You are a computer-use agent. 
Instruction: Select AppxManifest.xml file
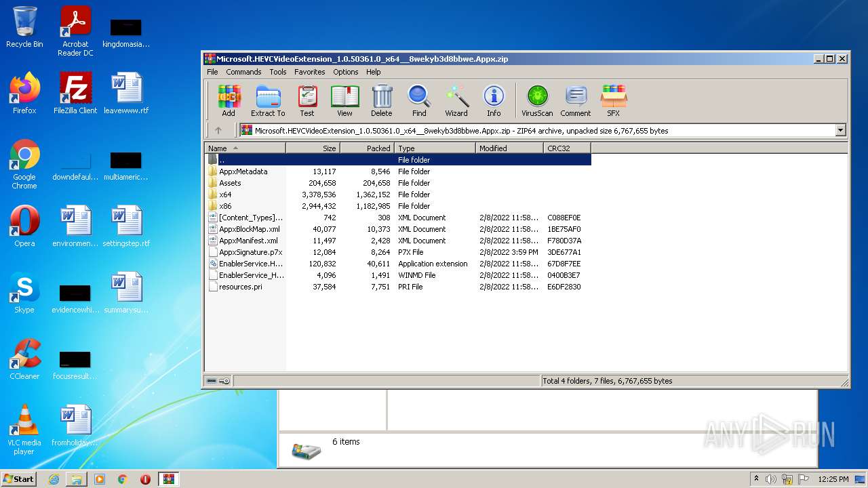point(398,241)
